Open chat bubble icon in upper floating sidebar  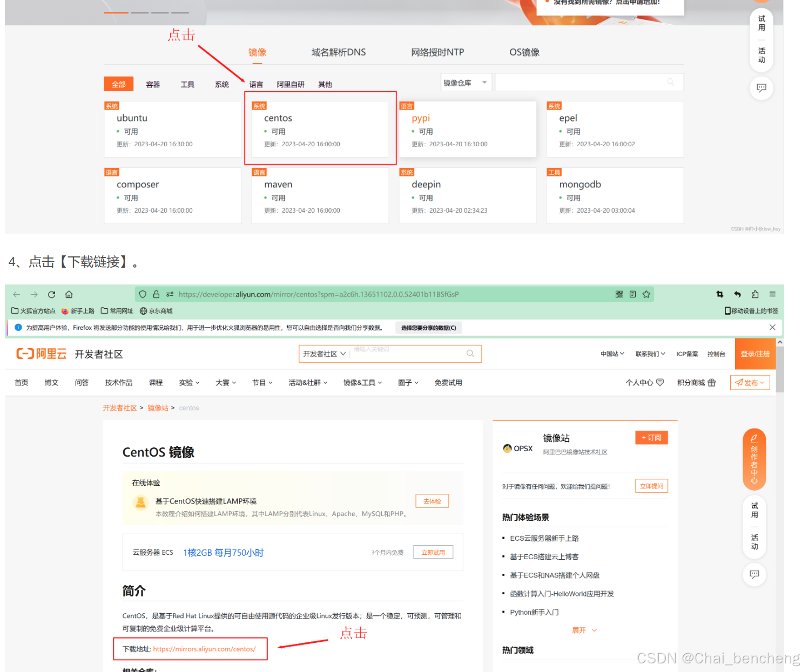[x=761, y=88]
